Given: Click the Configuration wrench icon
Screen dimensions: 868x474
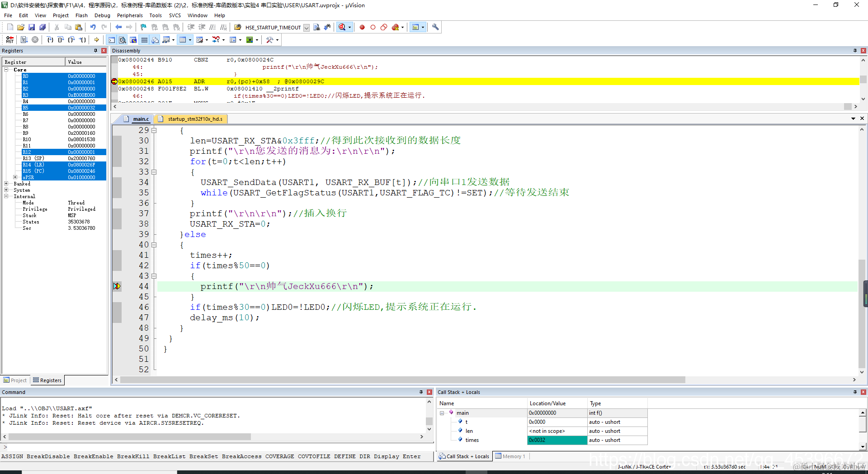Looking at the screenshot, I should point(435,27).
